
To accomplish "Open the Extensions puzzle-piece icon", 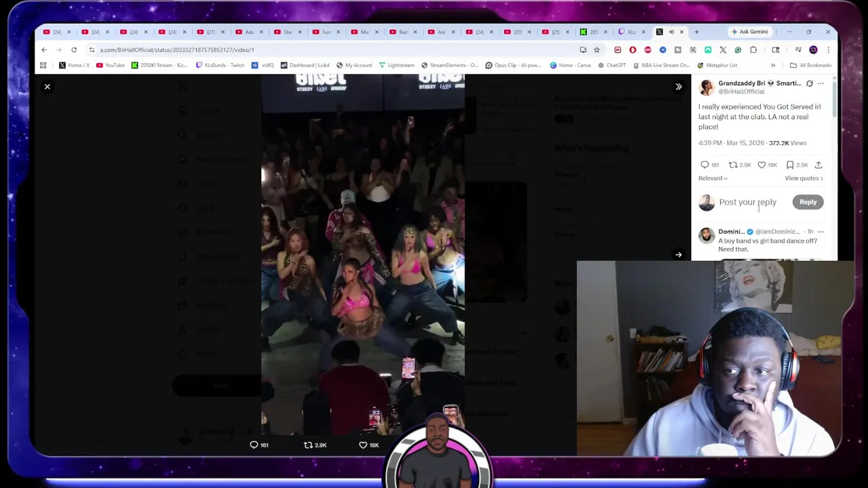I will tap(753, 49).
